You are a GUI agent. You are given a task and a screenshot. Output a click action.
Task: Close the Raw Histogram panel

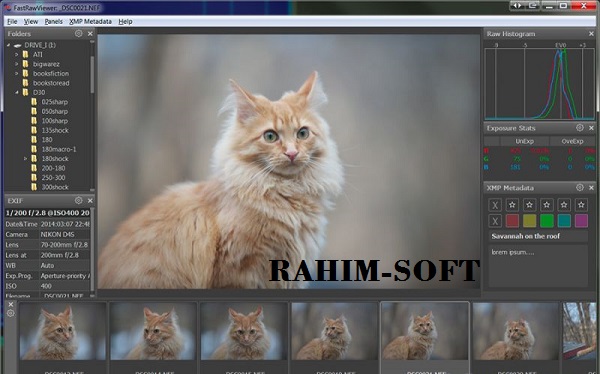[591, 34]
